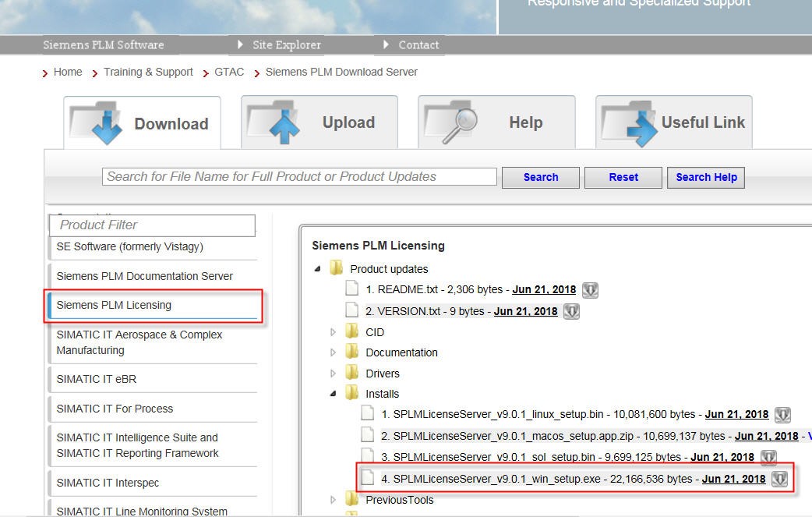Screen dimensions: 812x517
Task: Click the Search button
Action: coord(540,177)
